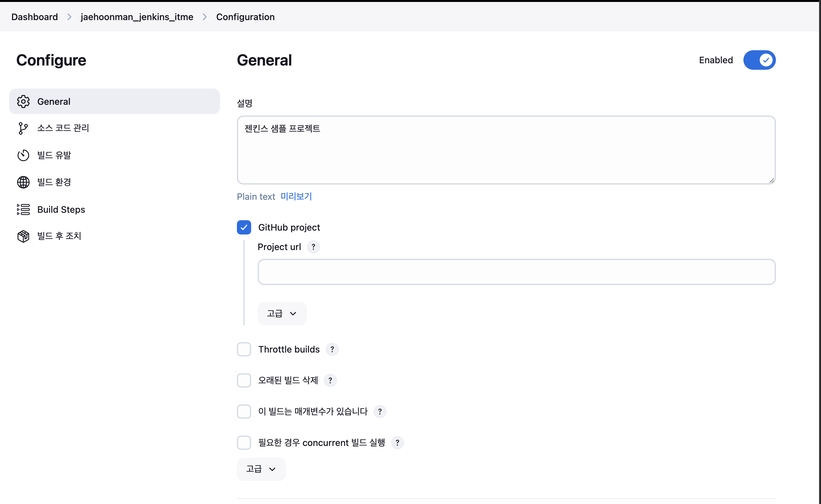821x504 pixels.
Task: Click the 빌드 후 조치 package icon
Action: pos(23,236)
